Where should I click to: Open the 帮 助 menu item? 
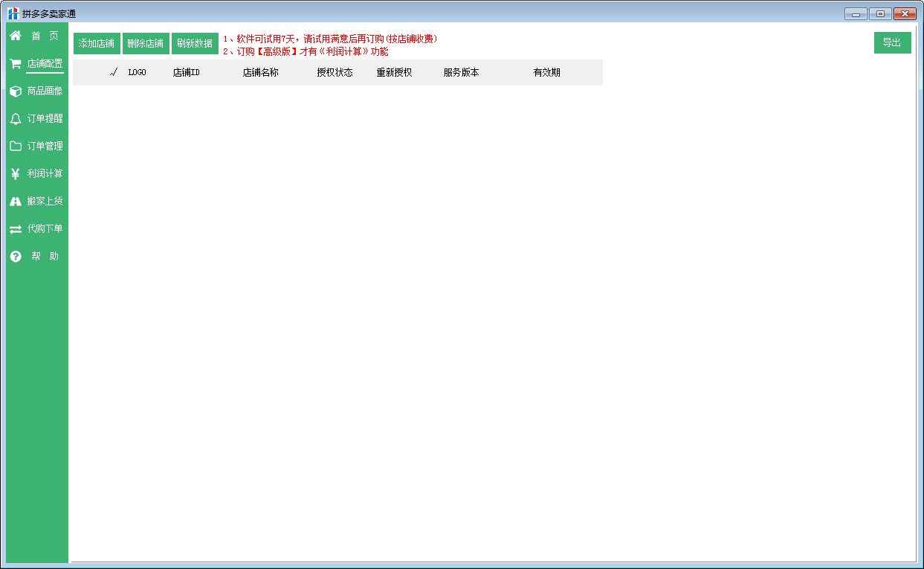click(x=45, y=257)
